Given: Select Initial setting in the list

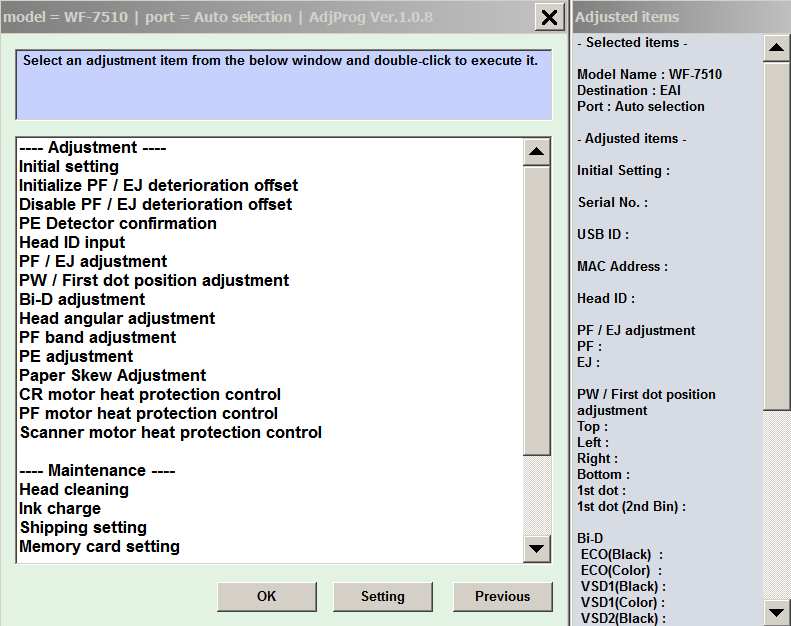Looking at the screenshot, I should pyautogui.click(x=69, y=166).
